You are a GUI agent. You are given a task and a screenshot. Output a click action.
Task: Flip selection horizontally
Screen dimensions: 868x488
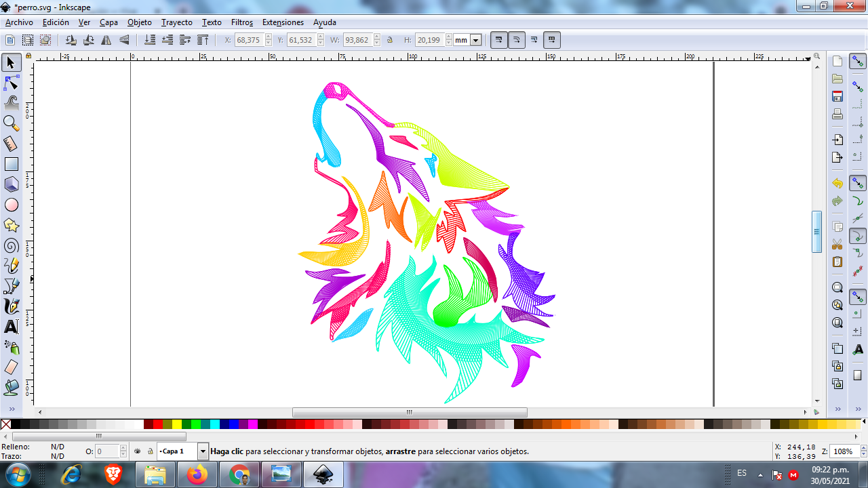tap(106, 40)
